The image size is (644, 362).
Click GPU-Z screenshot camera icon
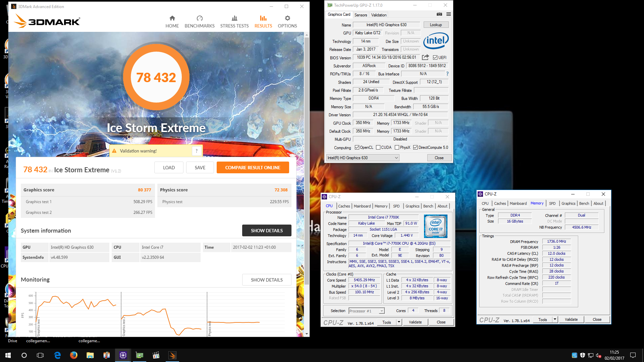coord(439,14)
